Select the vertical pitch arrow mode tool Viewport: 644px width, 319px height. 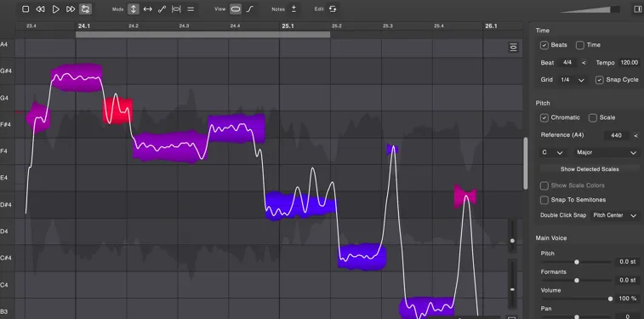coord(133,9)
